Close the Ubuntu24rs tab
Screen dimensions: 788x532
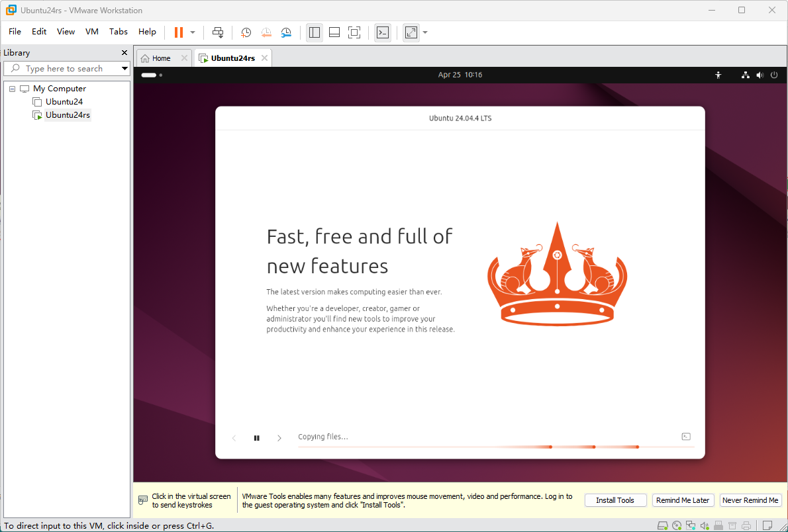click(264, 58)
